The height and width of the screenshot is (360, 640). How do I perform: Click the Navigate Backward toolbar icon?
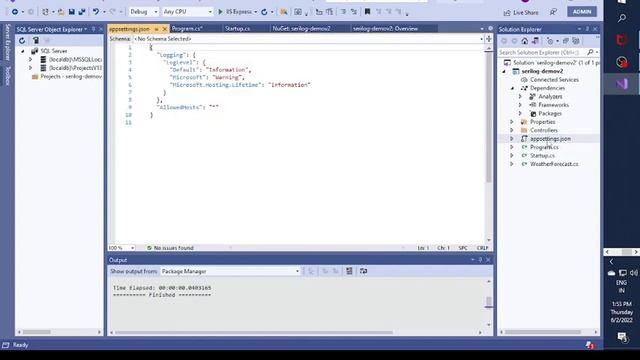15,12
